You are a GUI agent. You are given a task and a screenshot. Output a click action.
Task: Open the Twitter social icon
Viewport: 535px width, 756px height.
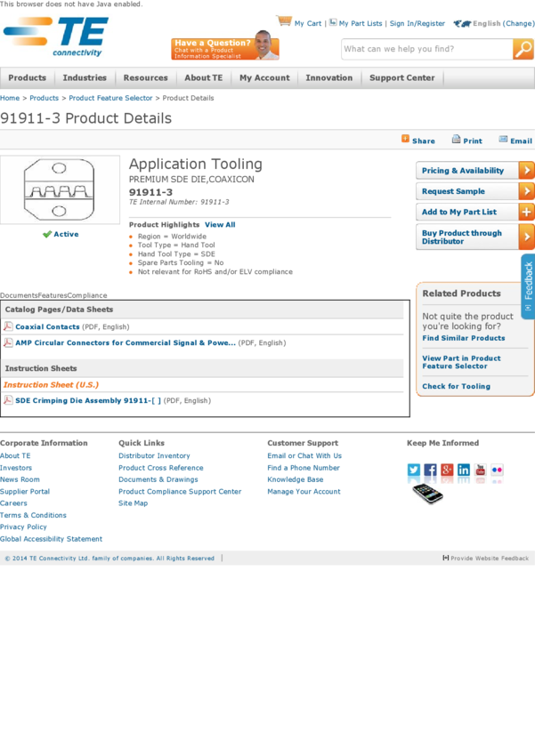click(414, 470)
